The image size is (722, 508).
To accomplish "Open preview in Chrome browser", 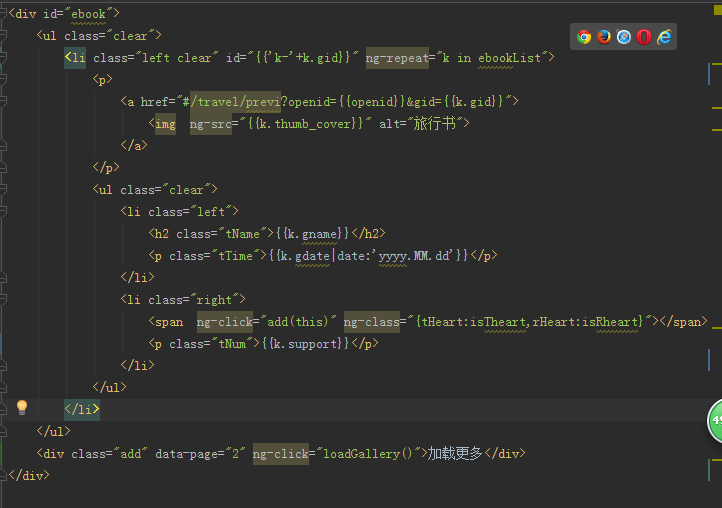I will pos(584,37).
